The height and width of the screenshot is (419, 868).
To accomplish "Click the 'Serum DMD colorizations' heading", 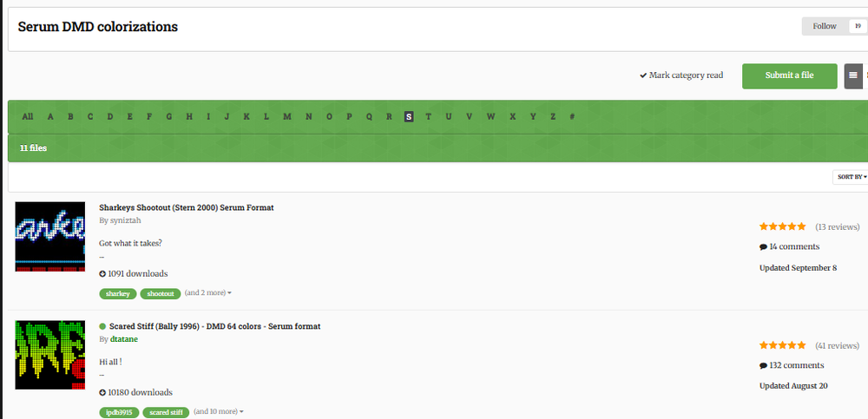I will [98, 27].
